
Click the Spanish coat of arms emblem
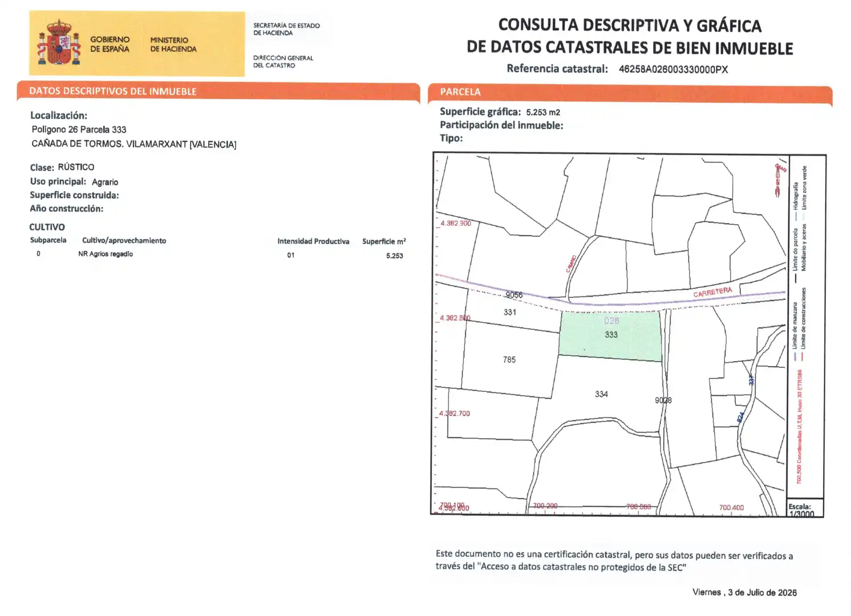59,43
